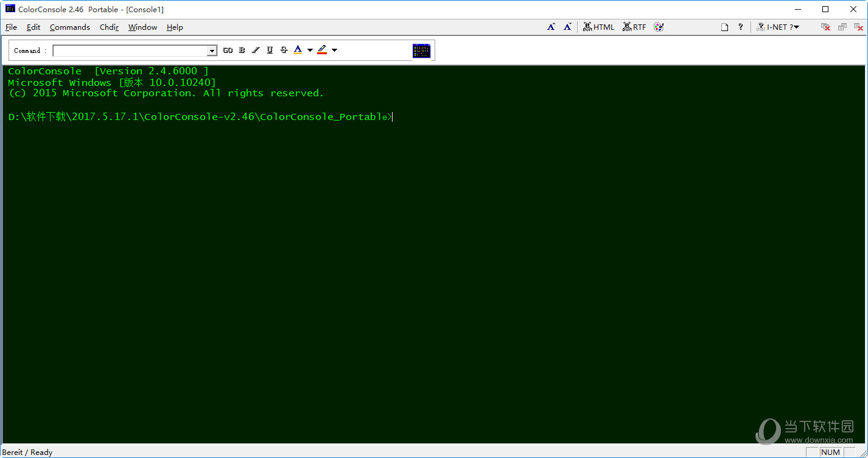The height and width of the screenshot is (458, 868).
Task: Click the ColorConsole title bar app icon
Action: pyautogui.click(x=10, y=9)
